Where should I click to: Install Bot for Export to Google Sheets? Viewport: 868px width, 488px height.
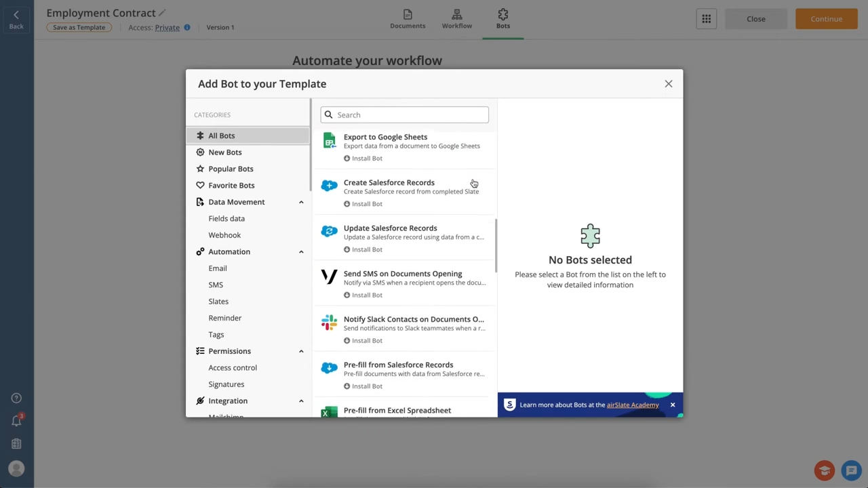[363, 159]
